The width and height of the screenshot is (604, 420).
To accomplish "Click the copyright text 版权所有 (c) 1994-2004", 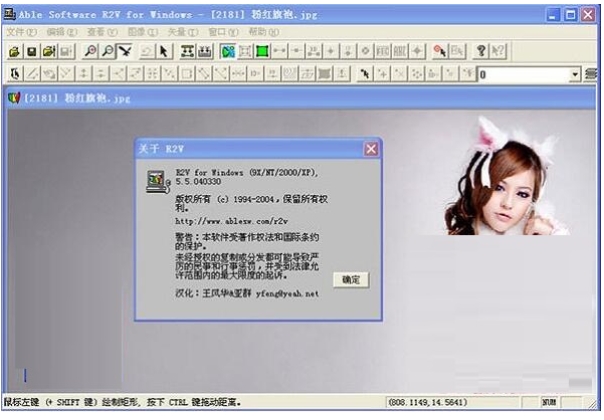I will [x=225, y=199].
